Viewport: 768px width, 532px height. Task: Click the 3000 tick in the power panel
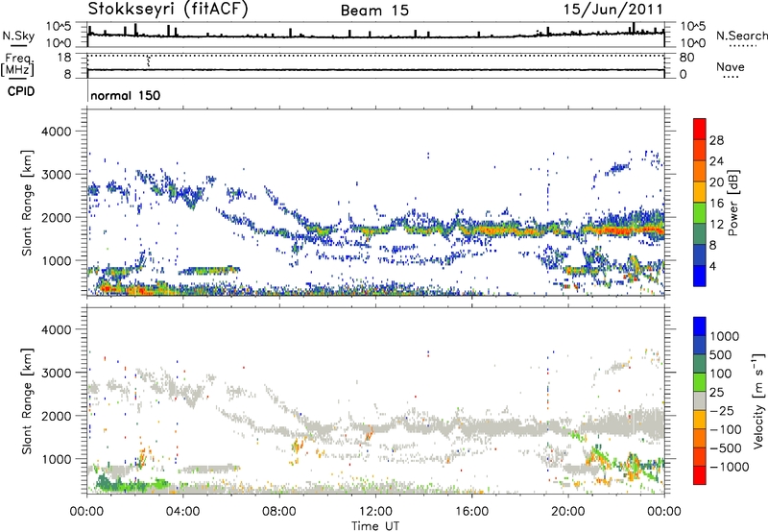tap(56, 175)
